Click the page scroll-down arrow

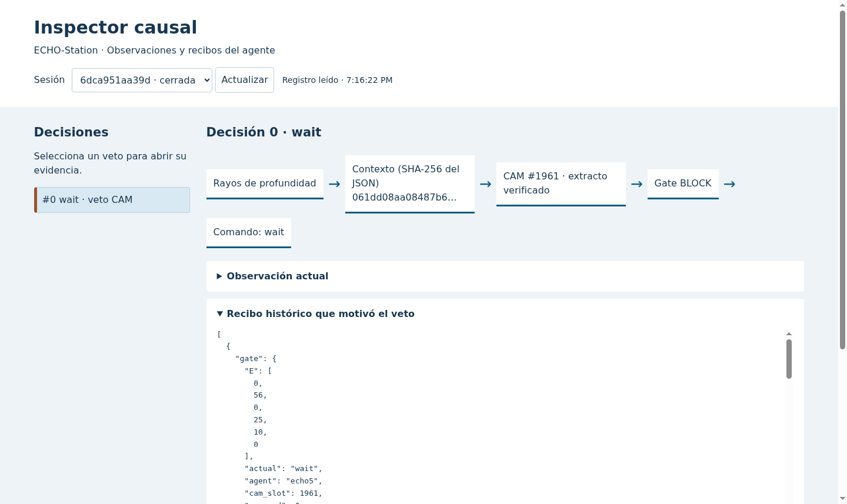click(x=842, y=499)
